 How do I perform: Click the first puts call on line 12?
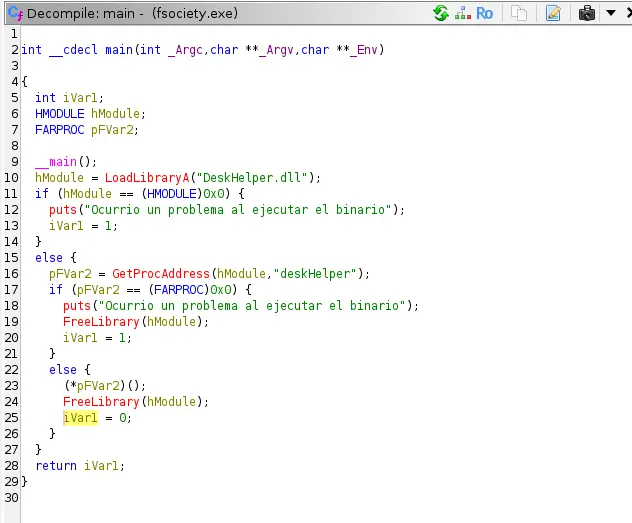tap(62, 210)
